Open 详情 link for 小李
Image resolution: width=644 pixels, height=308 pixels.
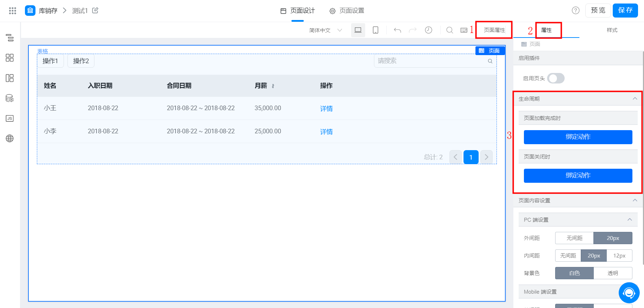point(326,132)
